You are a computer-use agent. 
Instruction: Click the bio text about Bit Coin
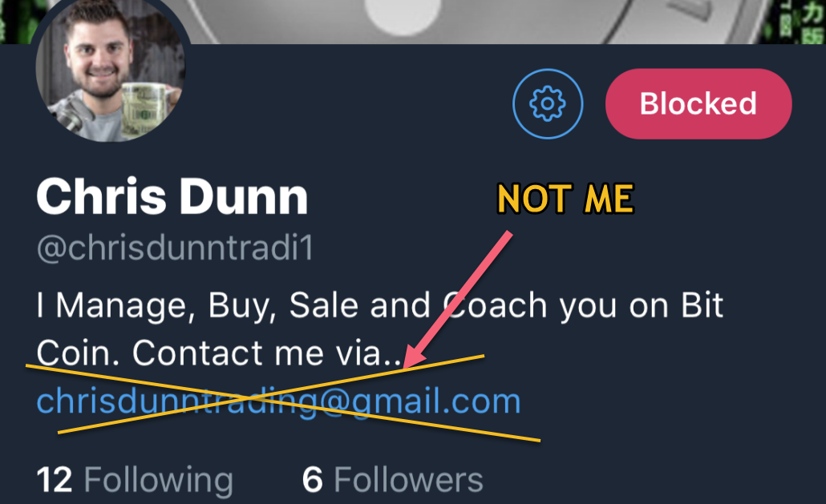379,329
